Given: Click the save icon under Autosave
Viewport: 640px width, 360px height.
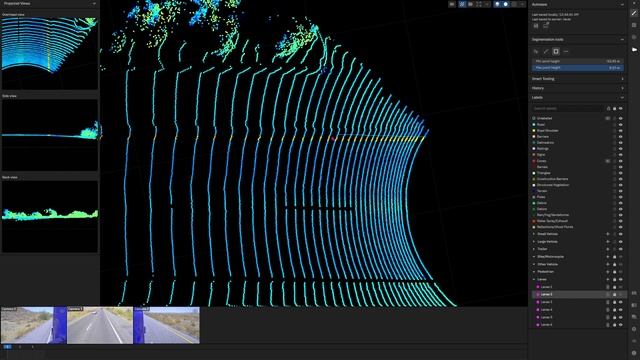Looking at the screenshot, I should [536, 26].
